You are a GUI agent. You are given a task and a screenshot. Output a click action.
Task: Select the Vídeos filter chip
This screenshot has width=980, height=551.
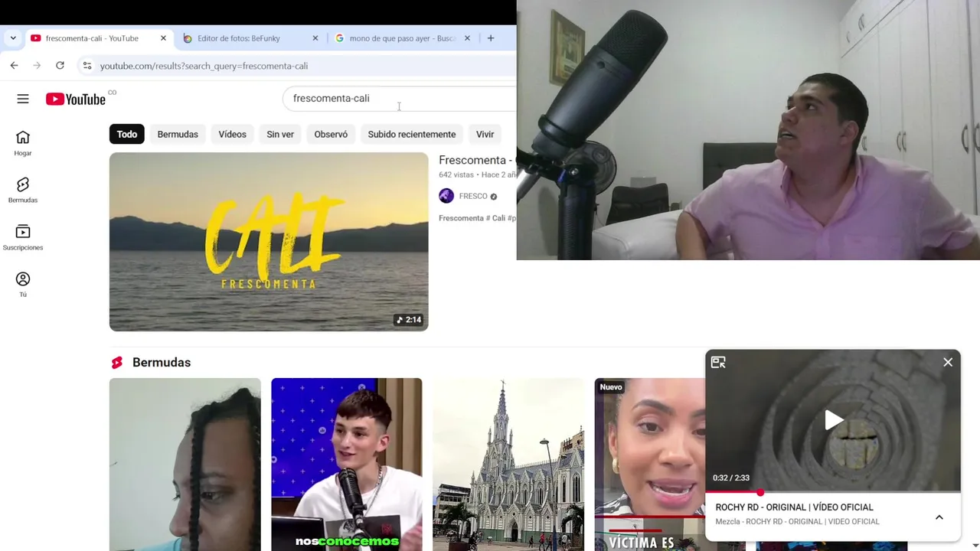click(232, 134)
